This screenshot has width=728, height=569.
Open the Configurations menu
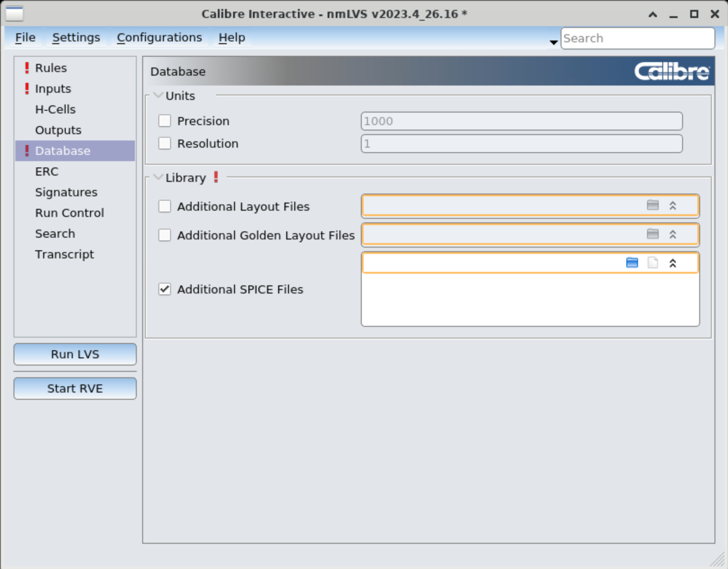tap(159, 38)
